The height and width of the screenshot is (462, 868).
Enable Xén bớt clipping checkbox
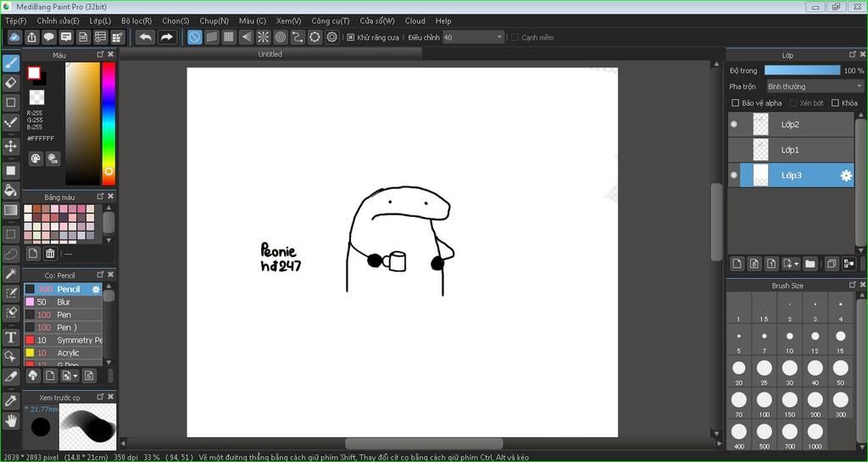(793, 103)
